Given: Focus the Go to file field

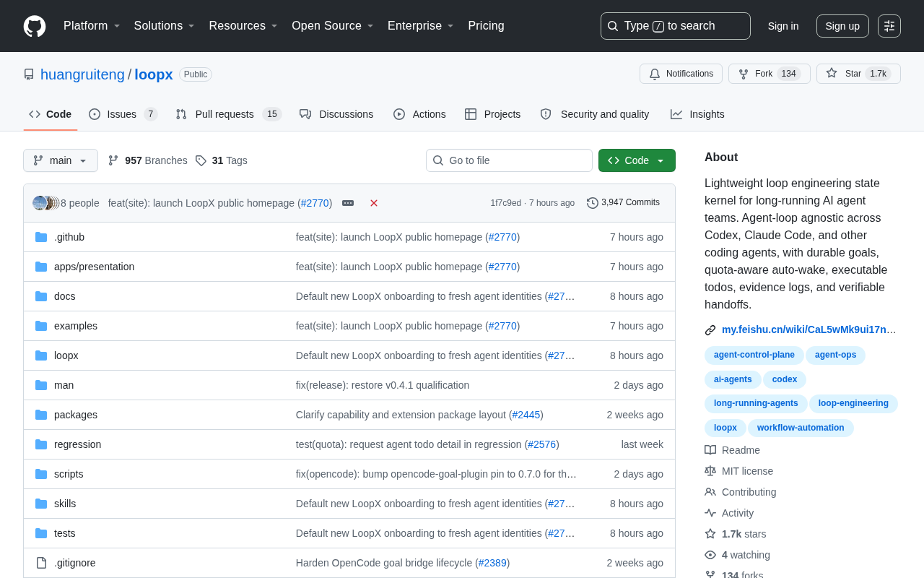Looking at the screenshot, I should click(509, 160).
